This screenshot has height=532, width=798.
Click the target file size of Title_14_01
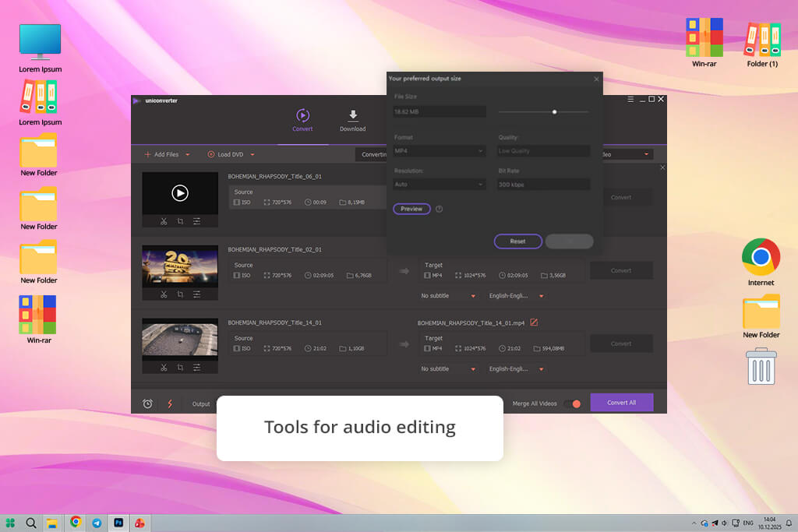point(549,348)
